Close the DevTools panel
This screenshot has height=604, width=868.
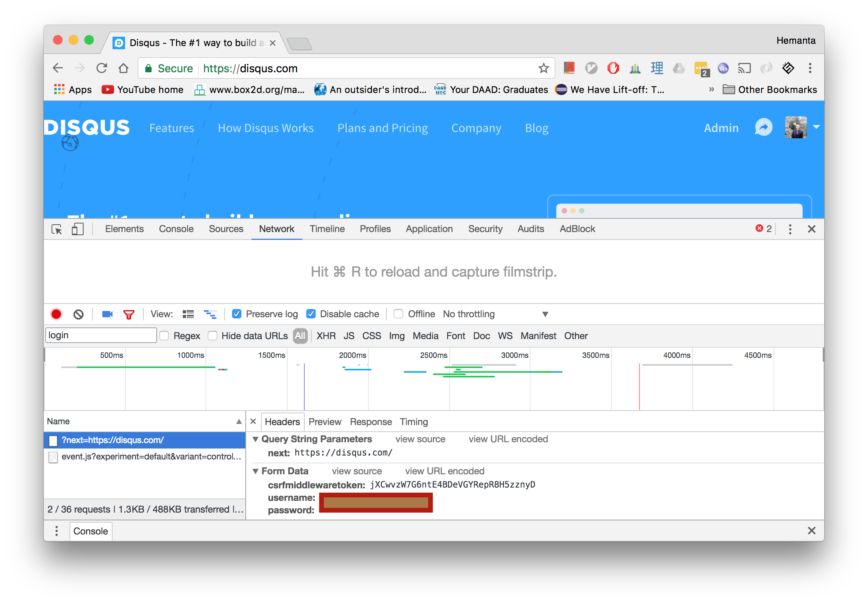(811, 229)
